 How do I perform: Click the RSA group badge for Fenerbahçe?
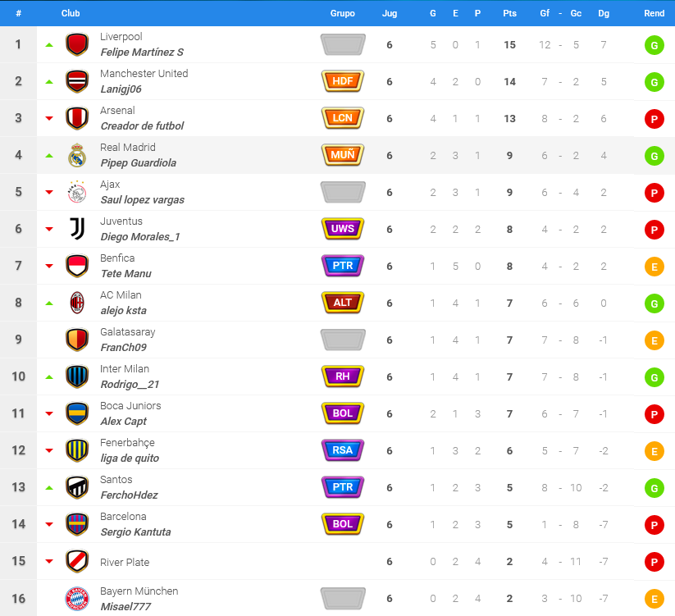coord(343,450)
